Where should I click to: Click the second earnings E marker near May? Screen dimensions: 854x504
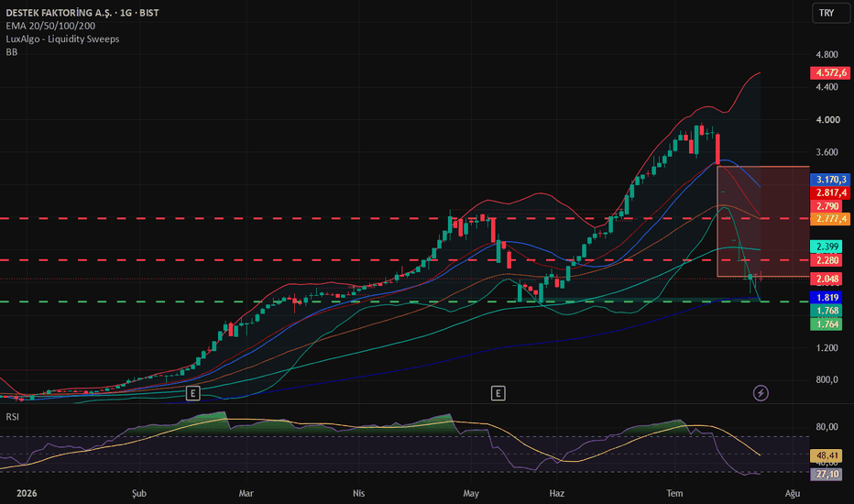click(498, 393)
